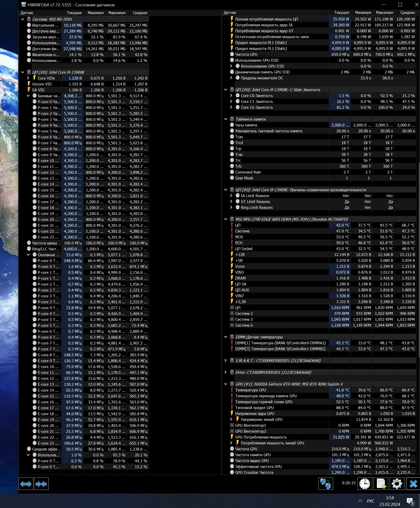Select the Gear Mode row
This screenshot has height=508, width=420.
[319, 178]
